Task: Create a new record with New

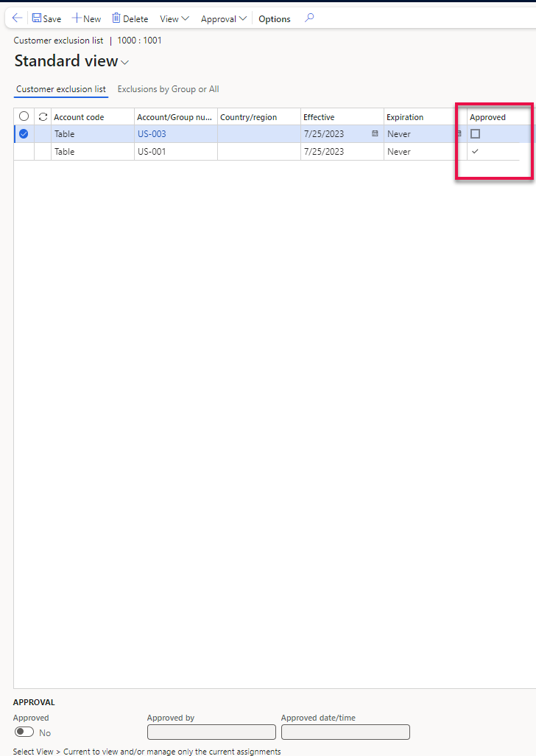Action: click(x=86, y=18)
